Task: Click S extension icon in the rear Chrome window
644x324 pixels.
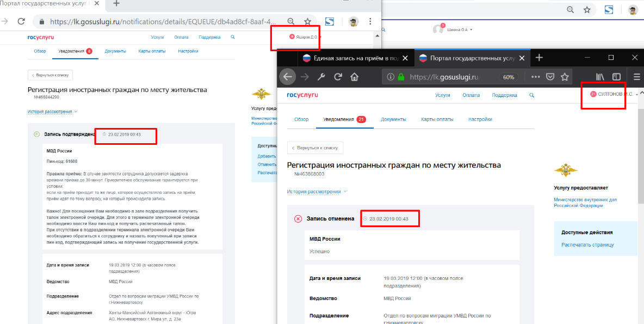Action: coord(609,10)
